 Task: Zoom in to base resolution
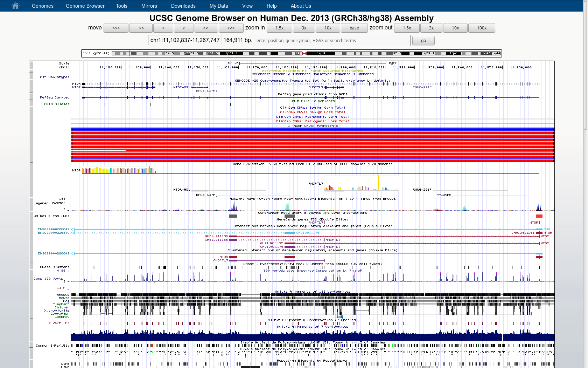[354, 28]
